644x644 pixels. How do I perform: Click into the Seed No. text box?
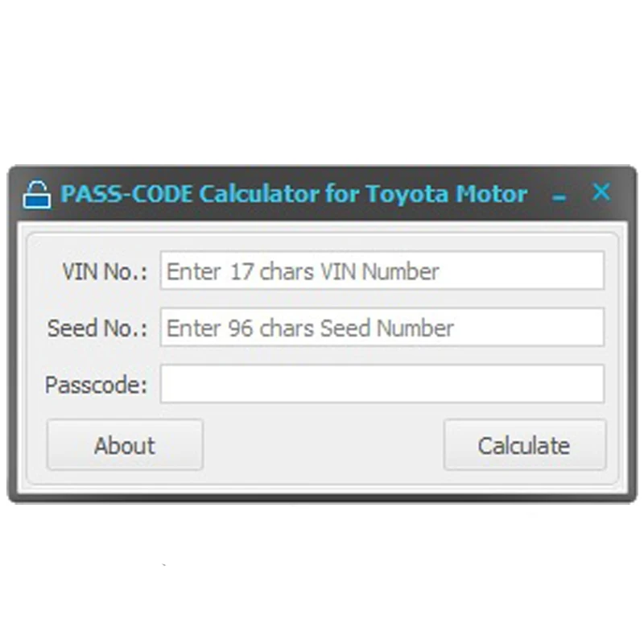382,328
